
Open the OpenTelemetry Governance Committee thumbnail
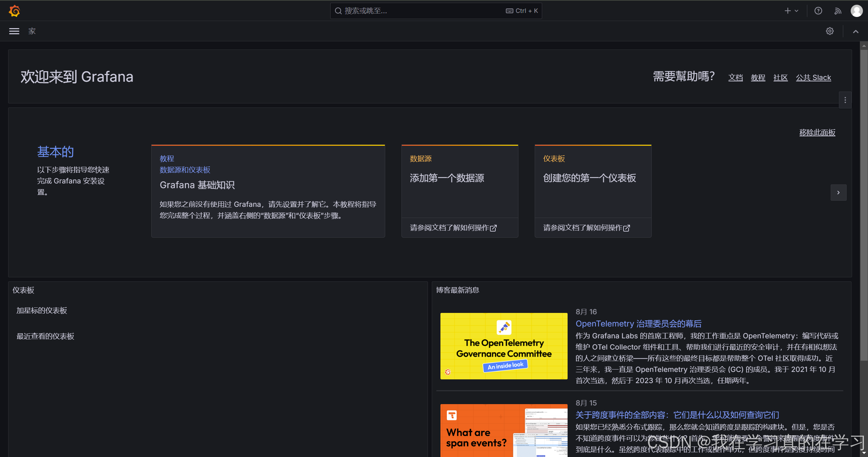pos(504,346)
